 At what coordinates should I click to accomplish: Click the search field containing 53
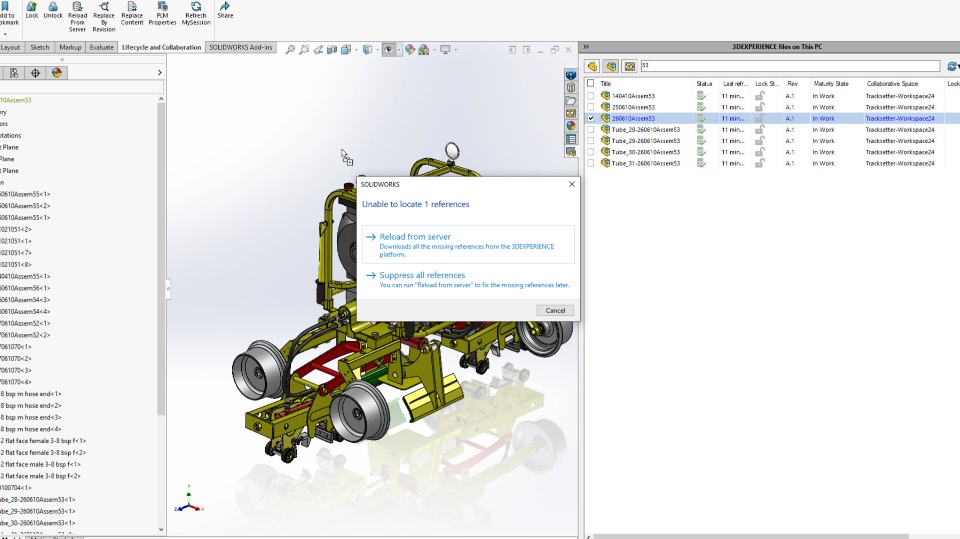pos(789,66)
